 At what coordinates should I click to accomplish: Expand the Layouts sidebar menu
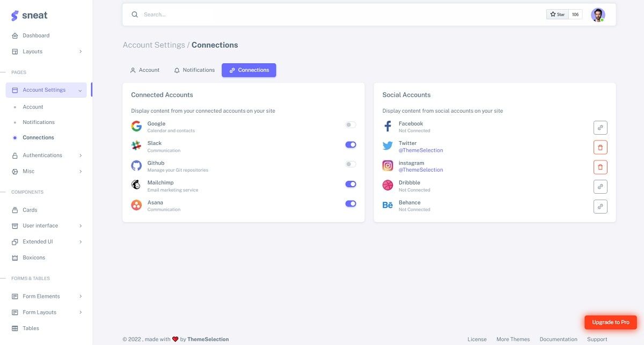pyautogui.click(x=33, y=50)
